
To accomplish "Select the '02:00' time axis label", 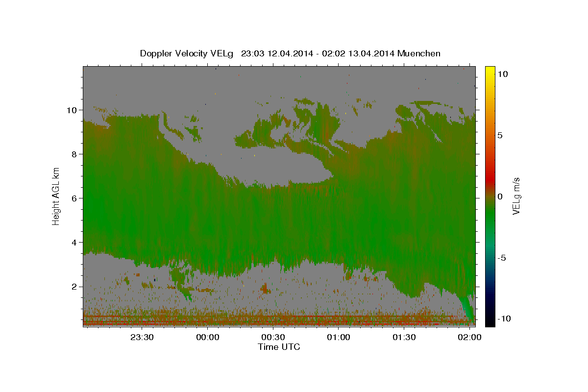I will [469, 337].
